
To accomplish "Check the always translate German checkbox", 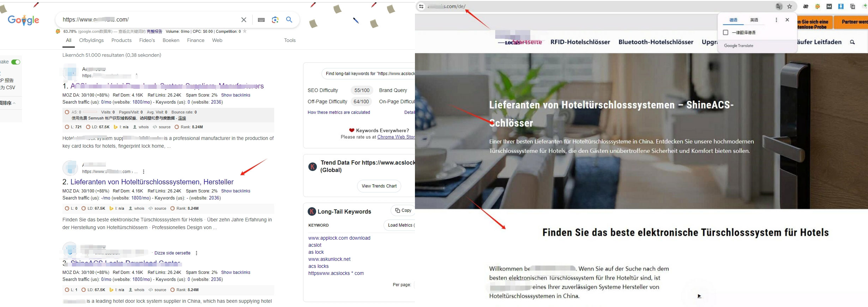I will [725, 32].
